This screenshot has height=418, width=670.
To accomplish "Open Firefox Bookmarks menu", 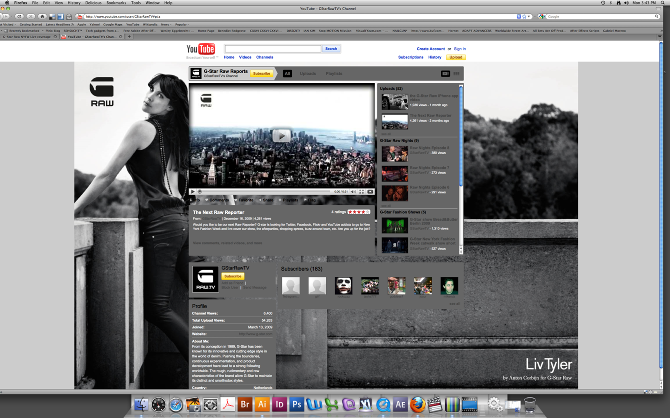I will 116,3.
